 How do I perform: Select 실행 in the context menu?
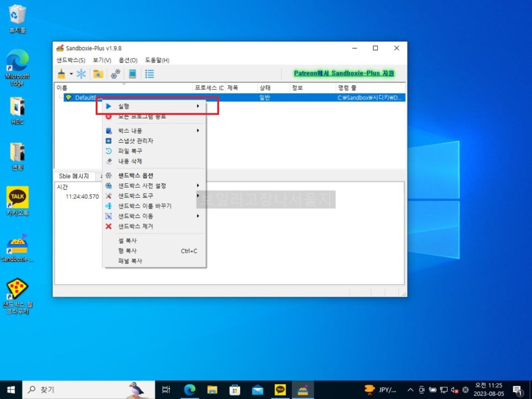154,106
